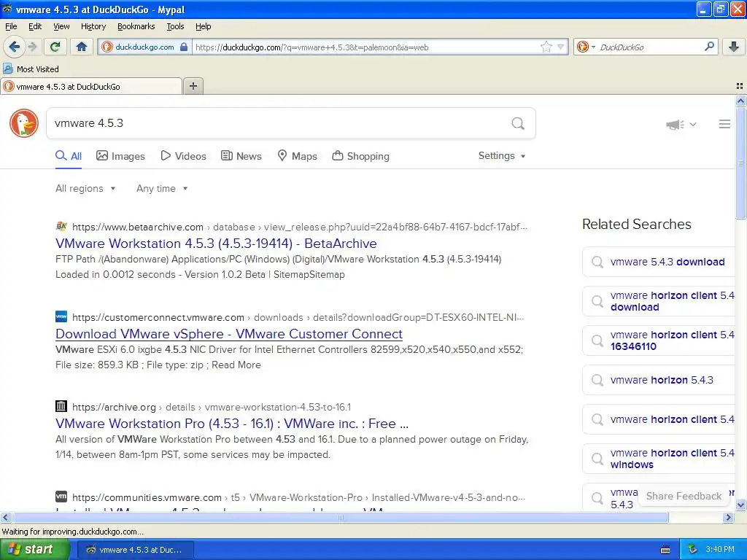Open Download VMware vSphere result link
The image size is (747, 560).
(x=229, y=334)
